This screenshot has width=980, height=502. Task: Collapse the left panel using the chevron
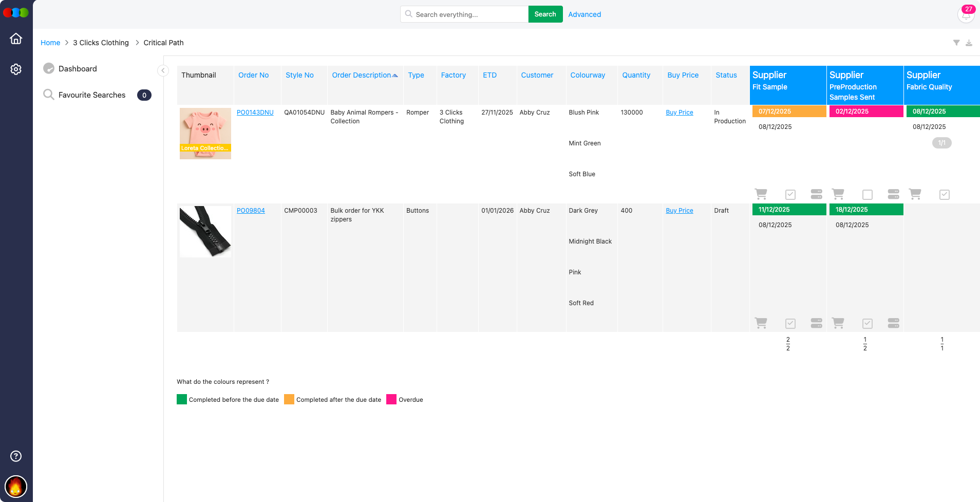tap(163, 70)
